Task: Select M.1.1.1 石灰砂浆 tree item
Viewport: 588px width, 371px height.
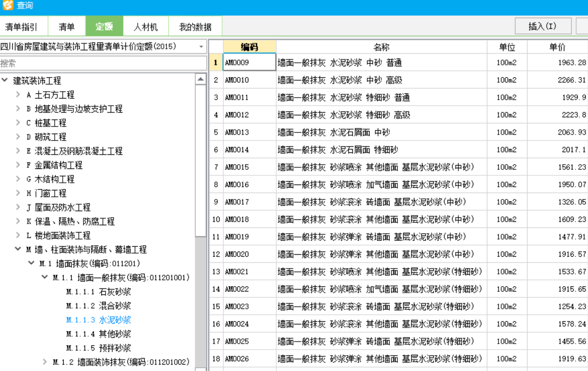Action: (99, 292)
